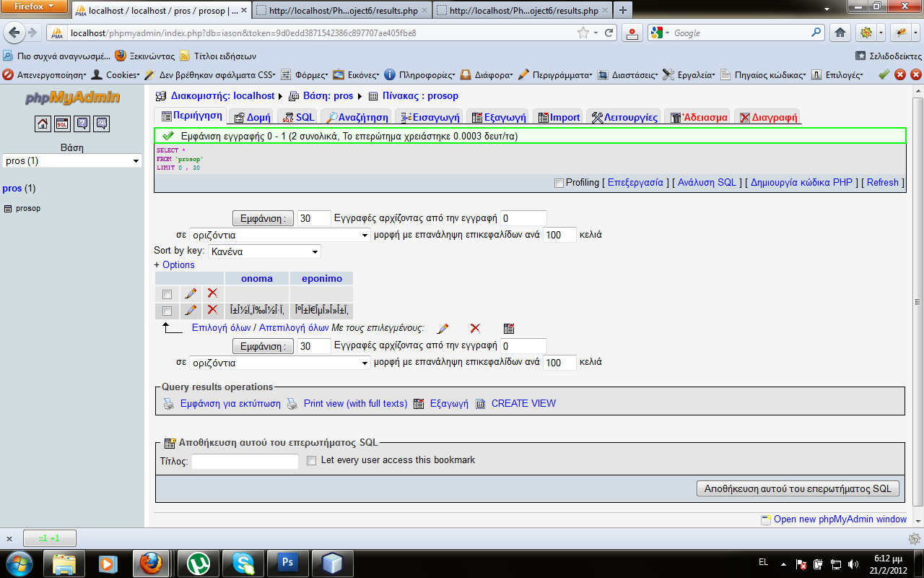
Task: Switch to the Αναζήτηση tab
Action: click(x=357, y=117)
